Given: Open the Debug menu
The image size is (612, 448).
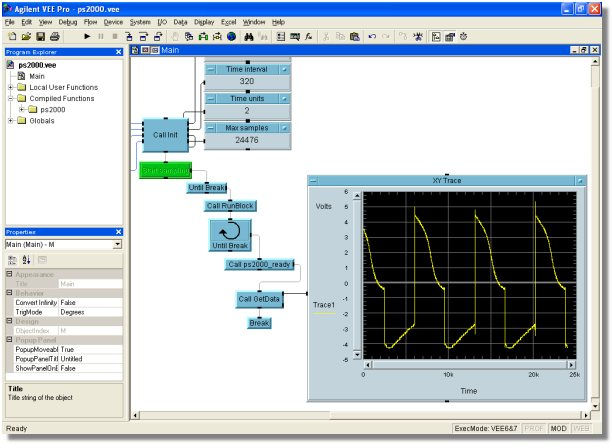Looking at the screenshot, I should coord(68,22).
